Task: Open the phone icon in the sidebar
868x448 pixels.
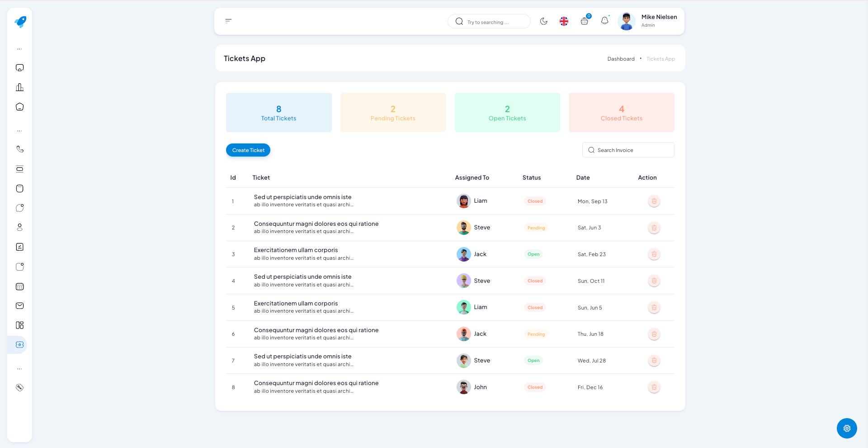Action: [x=19, y=149]
